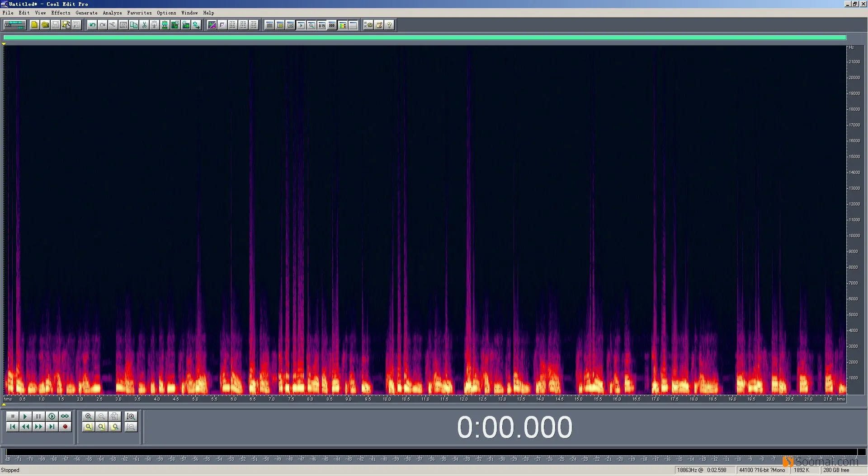Open the Scripts toolbar icon

pyautogui.click(x=379, y=25)
